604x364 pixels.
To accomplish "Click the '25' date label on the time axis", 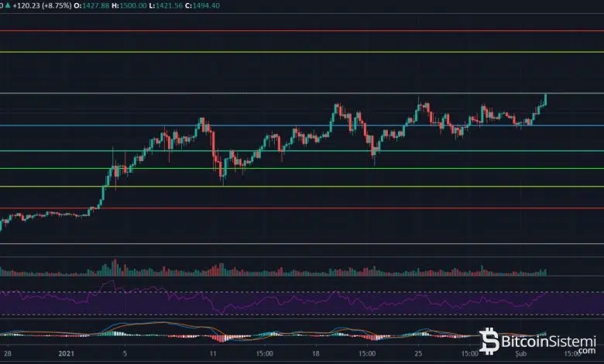I will pyautogui.click(x=418, y=353).
